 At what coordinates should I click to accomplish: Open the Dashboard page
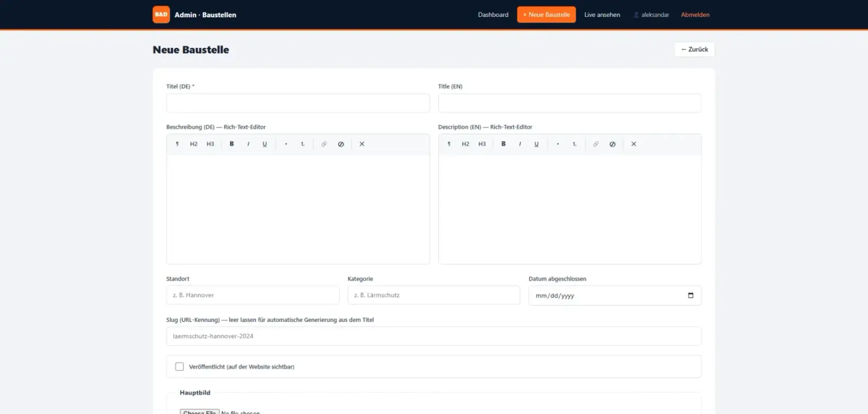pos(493,15)
